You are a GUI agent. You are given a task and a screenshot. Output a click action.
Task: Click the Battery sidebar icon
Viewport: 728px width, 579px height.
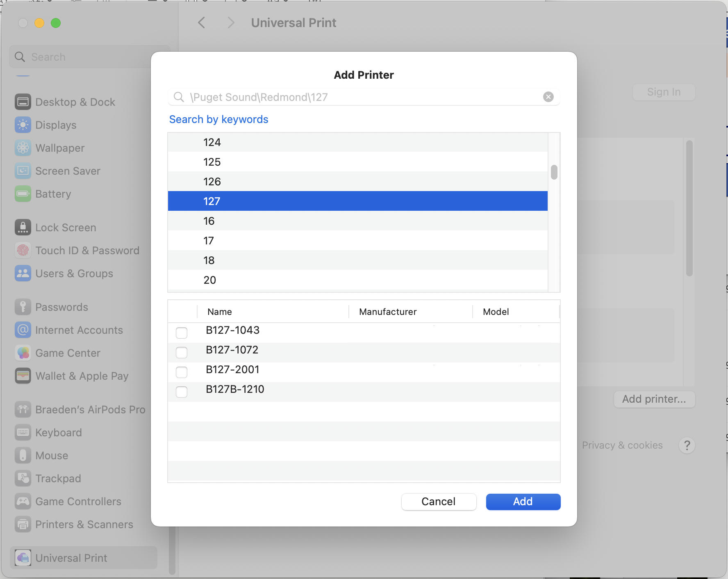(x=23, y=194)
